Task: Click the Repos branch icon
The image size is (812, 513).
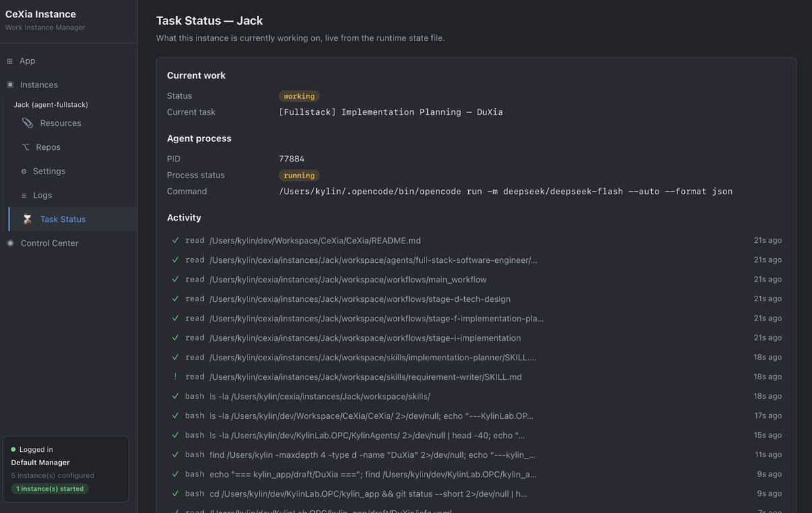Action: [x=26, y=147]
